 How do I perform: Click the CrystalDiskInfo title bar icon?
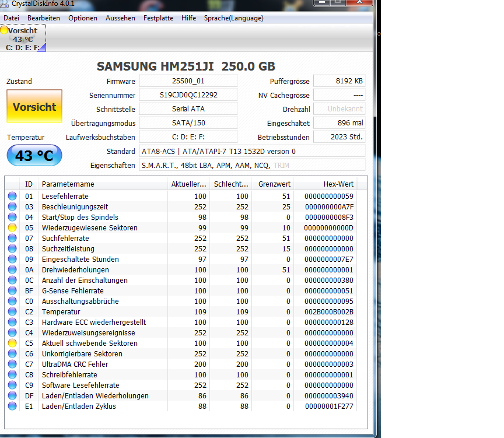coord(5,3)
